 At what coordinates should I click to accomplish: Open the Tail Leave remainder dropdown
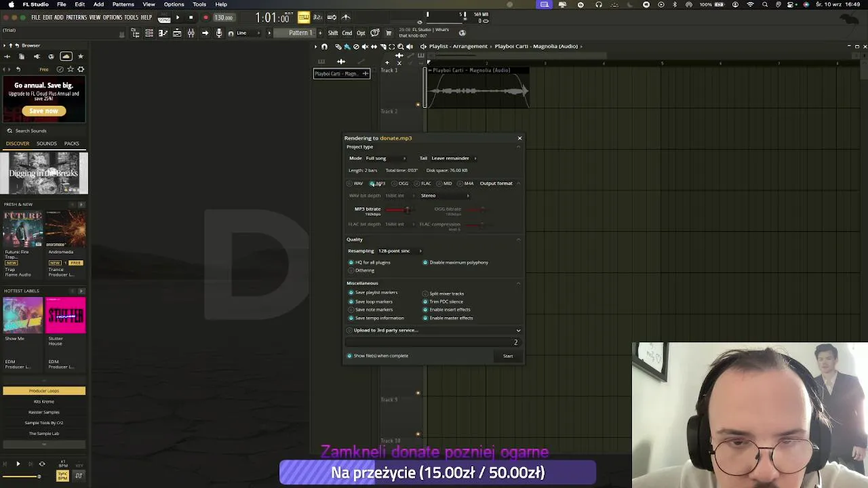454,159
